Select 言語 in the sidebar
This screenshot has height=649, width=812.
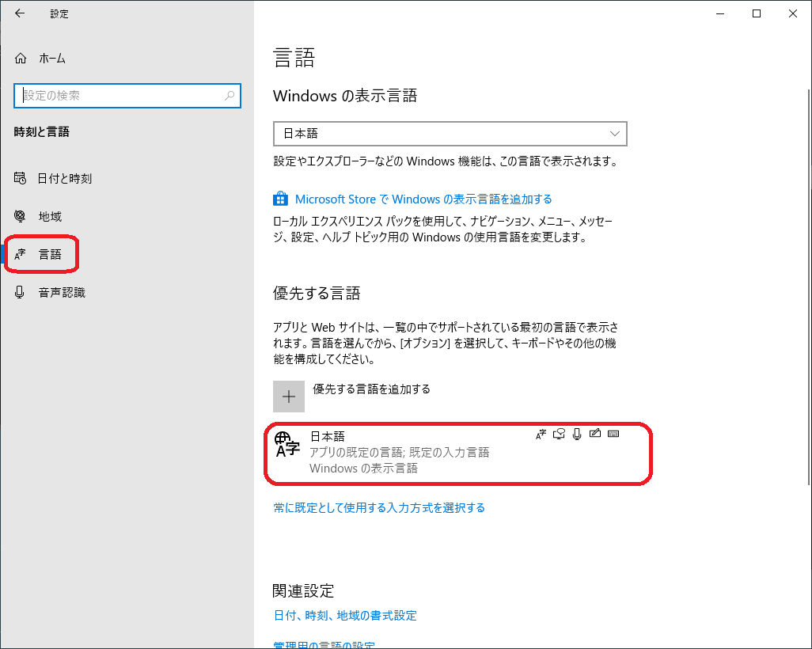click(50, 255)
